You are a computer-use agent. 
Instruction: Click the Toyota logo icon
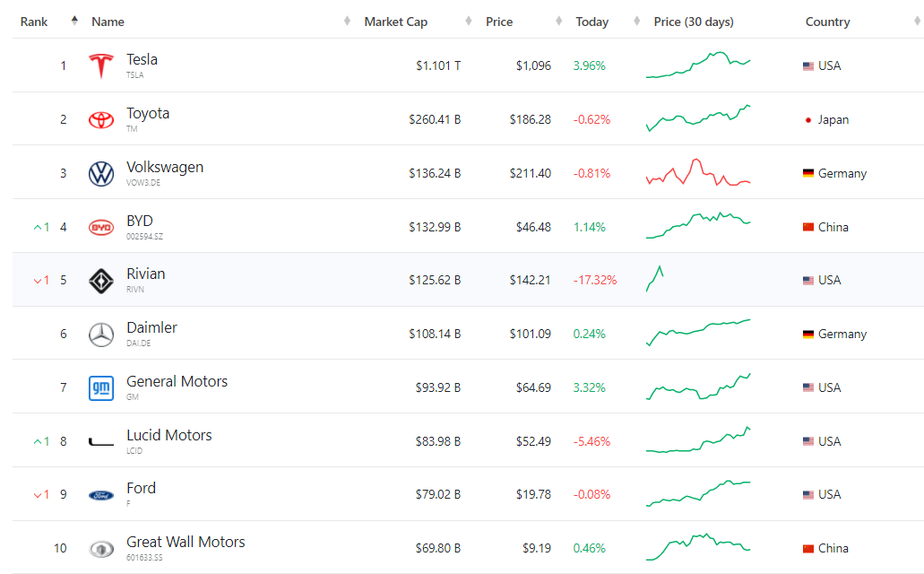point(100,120)
